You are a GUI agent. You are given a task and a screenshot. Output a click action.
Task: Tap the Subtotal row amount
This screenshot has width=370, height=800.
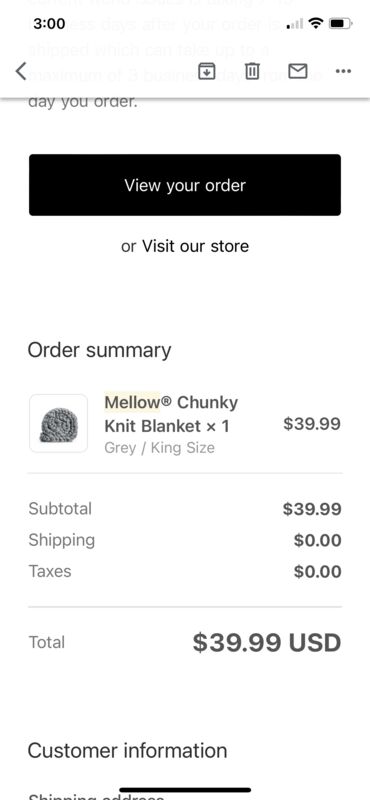click(x=312, y=509)
